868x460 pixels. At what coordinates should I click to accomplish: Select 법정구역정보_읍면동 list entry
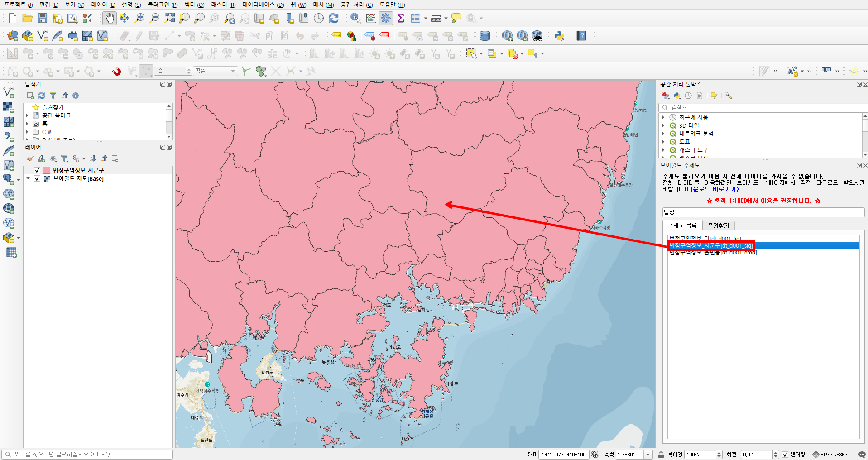pyautogui.click(x=763, y=253)
